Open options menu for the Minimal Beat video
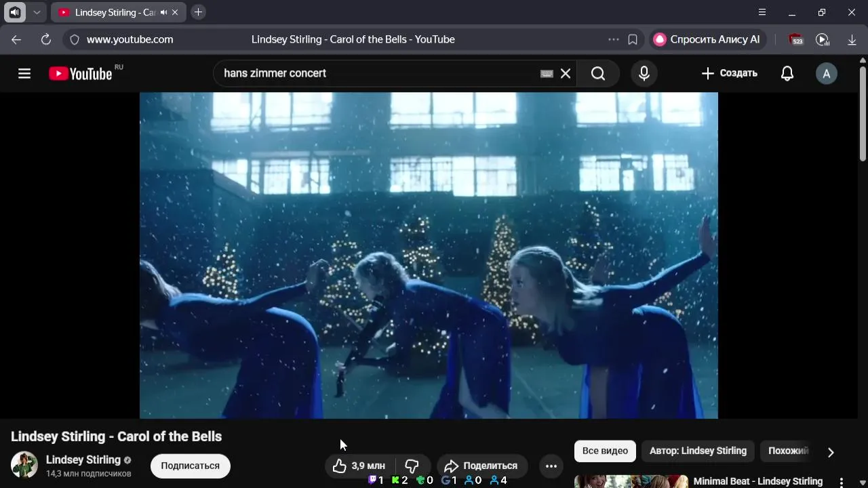 point(842,482)
